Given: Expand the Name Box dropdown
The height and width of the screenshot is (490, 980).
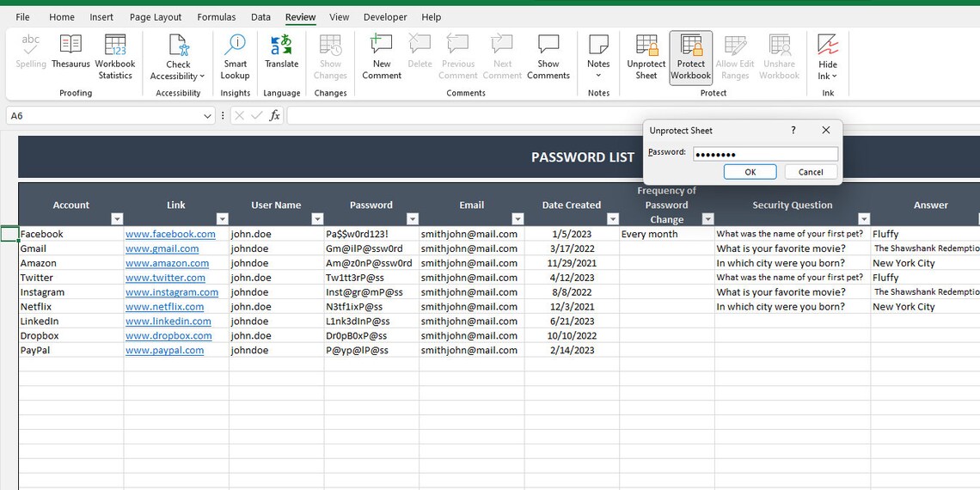Looking at the screenshot, I should tap(207, 116).
